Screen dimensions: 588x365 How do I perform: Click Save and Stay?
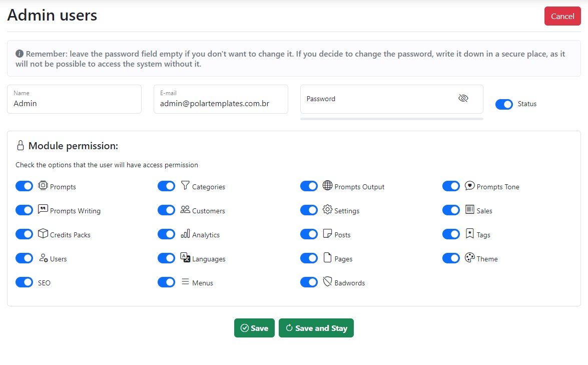click(x=316, y=328)
